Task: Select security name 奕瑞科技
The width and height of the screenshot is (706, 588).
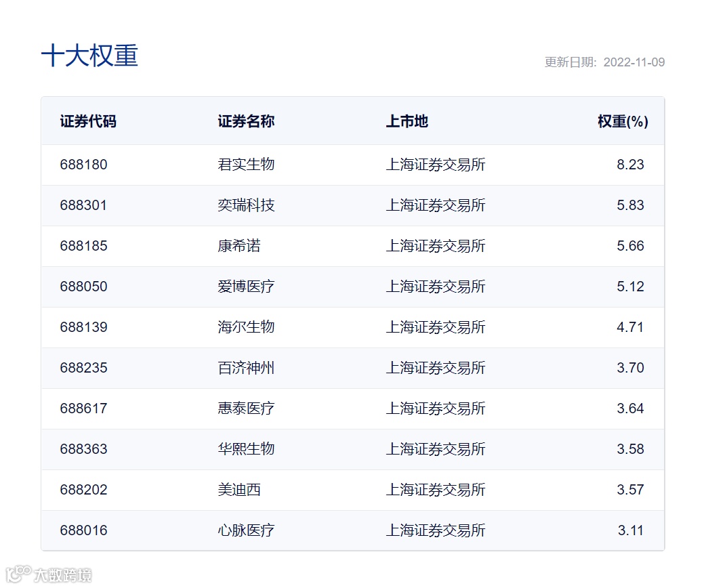Action: 247,205
